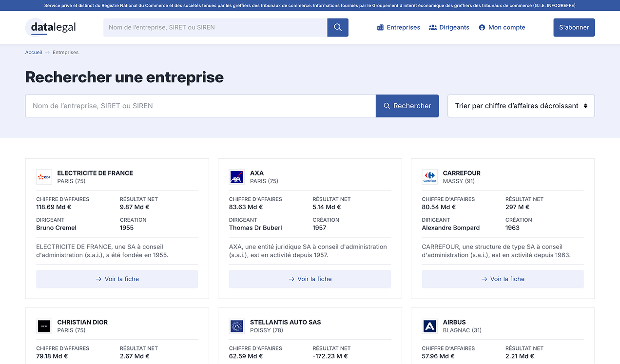Viewport: 620px width, 364px height.
Task: Click the S'abonner button
Action: (574, 27)
